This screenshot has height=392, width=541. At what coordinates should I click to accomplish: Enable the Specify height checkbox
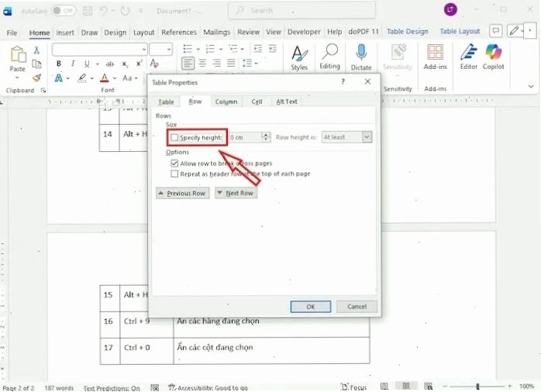click(x=174, y=138)
